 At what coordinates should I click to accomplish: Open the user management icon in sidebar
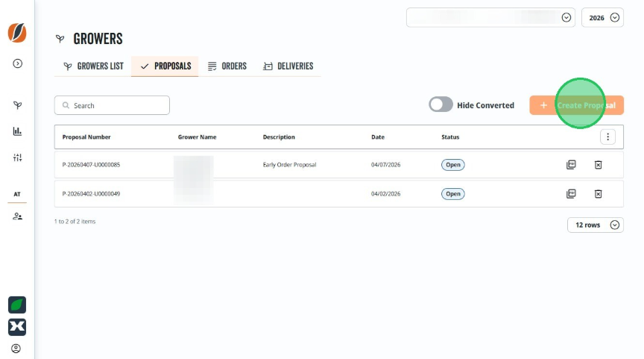tap(17, 216)
